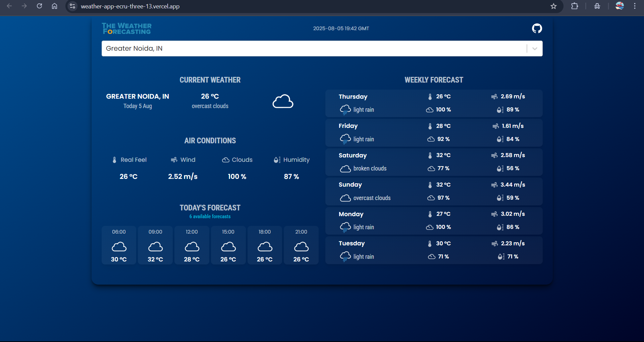Click The Weather Forecasting logo

[x=126, y=28]
